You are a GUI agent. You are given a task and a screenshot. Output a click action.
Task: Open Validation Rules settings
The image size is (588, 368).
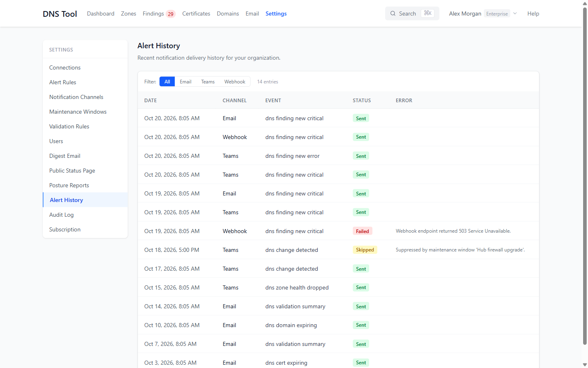(x=85, y=126)
